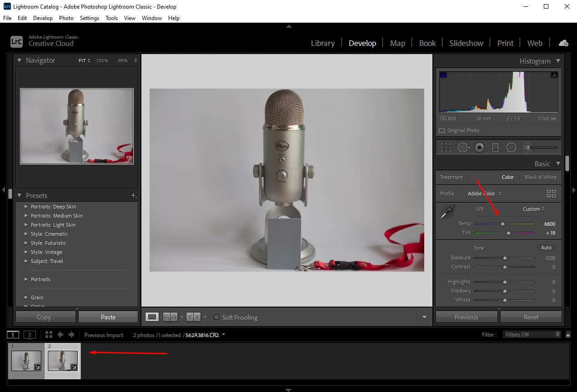The image size is (577, 392).
Task: Hide the left panel group arrow
Action: (x=3, y=190)
